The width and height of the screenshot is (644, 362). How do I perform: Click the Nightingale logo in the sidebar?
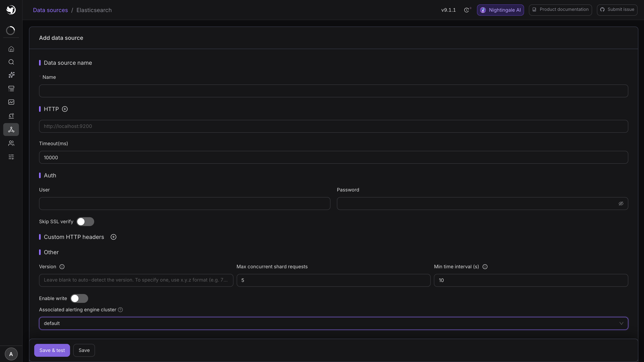coord(11,10)
